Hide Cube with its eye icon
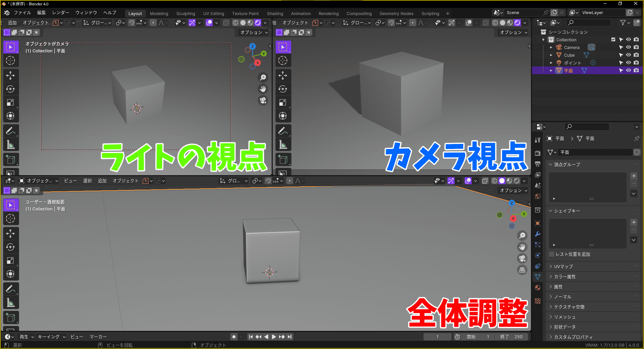Image resolution: width=644 pixels, height=349 pixels. [x=629, y=55]
